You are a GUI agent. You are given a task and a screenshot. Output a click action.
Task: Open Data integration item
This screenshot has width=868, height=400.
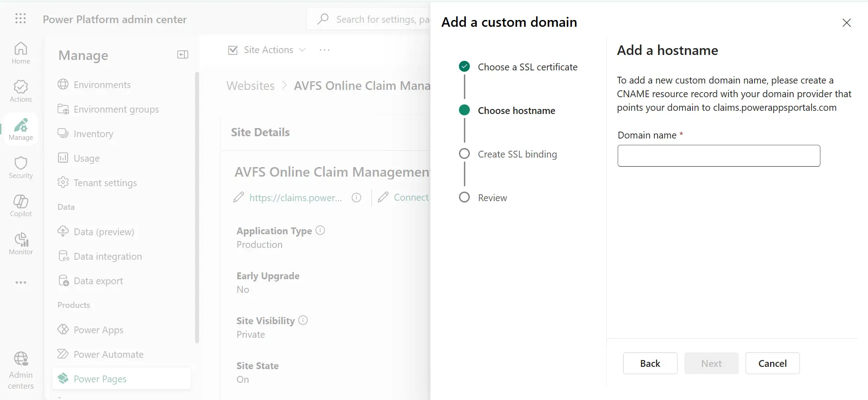click(x=100, y=257)
